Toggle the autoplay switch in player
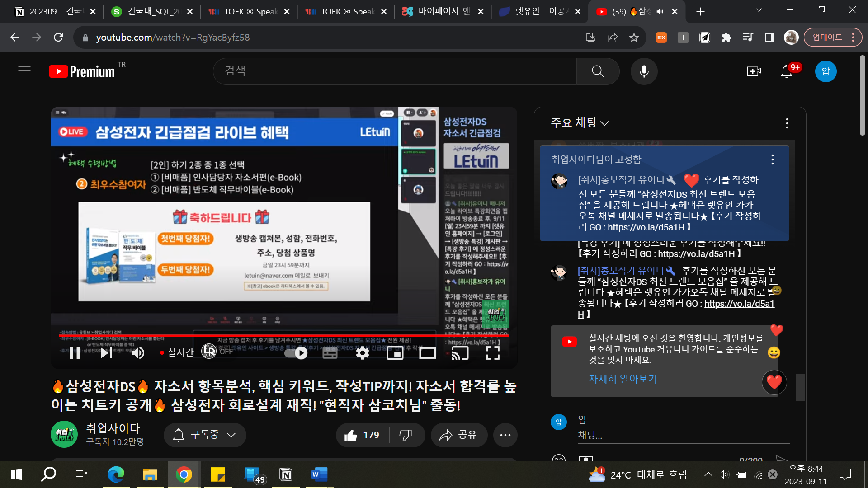Image resolution: width=868 pixels, height=488 pixels. [296, 353]
